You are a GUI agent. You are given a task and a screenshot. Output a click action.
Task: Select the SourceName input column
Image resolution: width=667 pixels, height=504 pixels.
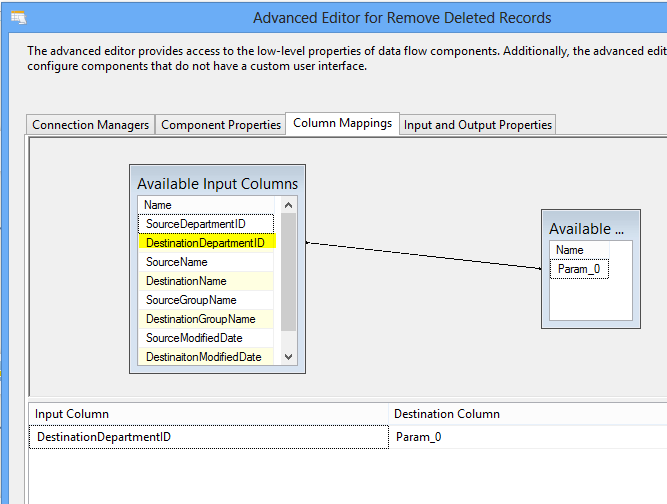177,262
